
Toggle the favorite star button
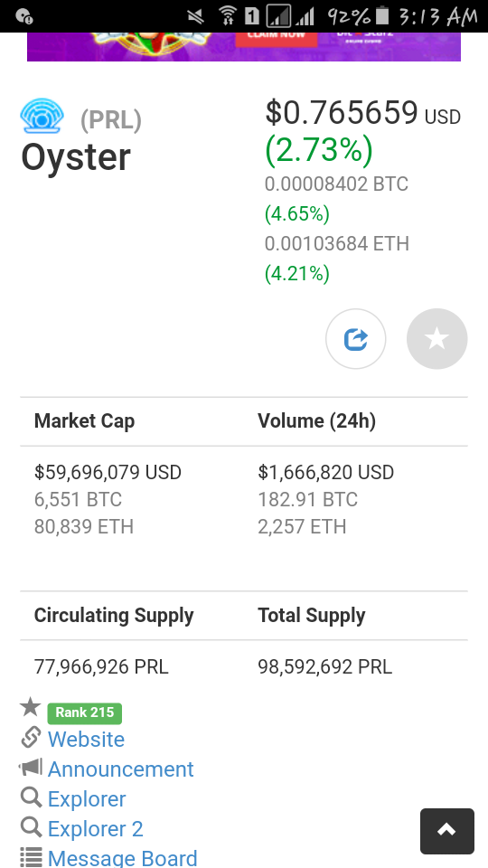437,339
